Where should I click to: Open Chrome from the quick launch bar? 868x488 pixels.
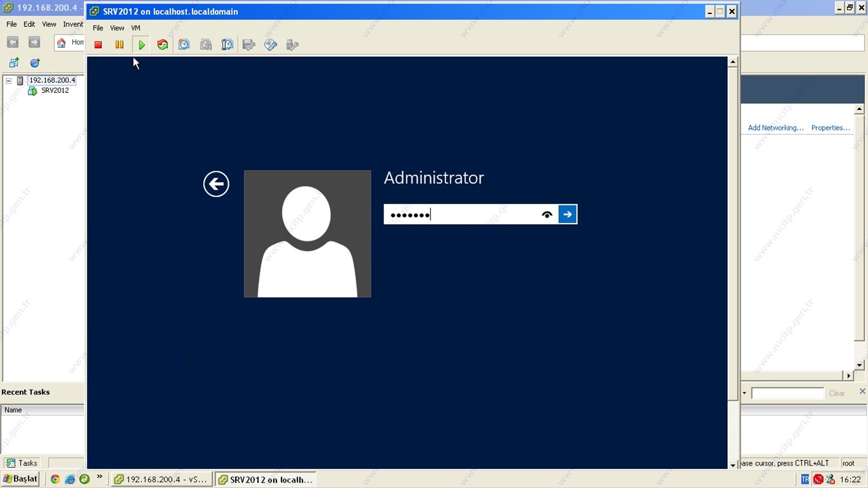click(x=55, y=479)
